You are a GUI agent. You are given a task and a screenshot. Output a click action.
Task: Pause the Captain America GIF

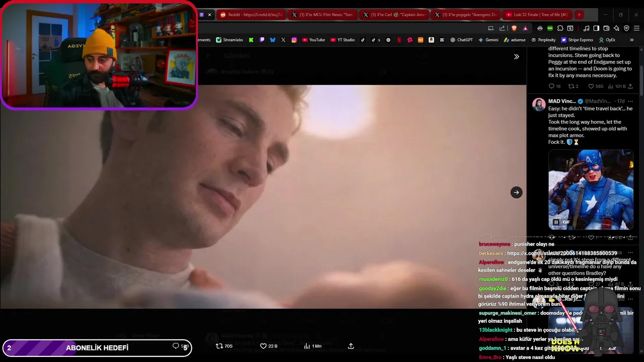[x=556, y=222]
